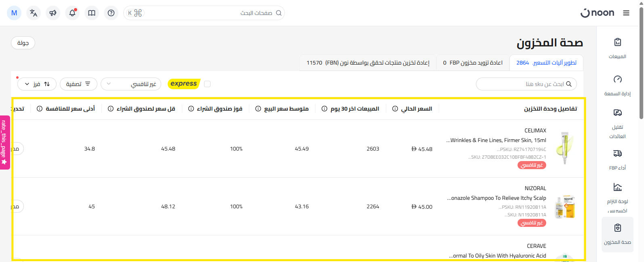The height and width of the screenshot is (262, 644).
Task: Open the guide book icon
Action: [92, 13]
